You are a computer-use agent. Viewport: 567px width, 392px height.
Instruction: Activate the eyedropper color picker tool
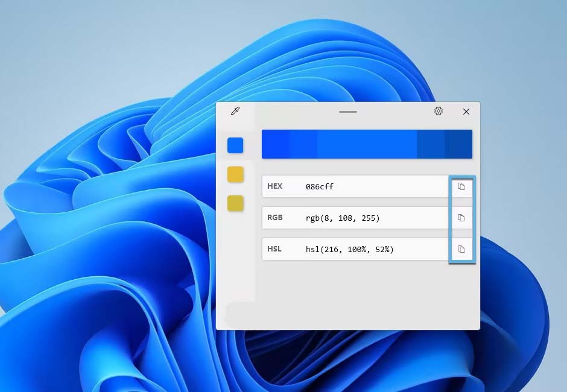tap(235, 111)
